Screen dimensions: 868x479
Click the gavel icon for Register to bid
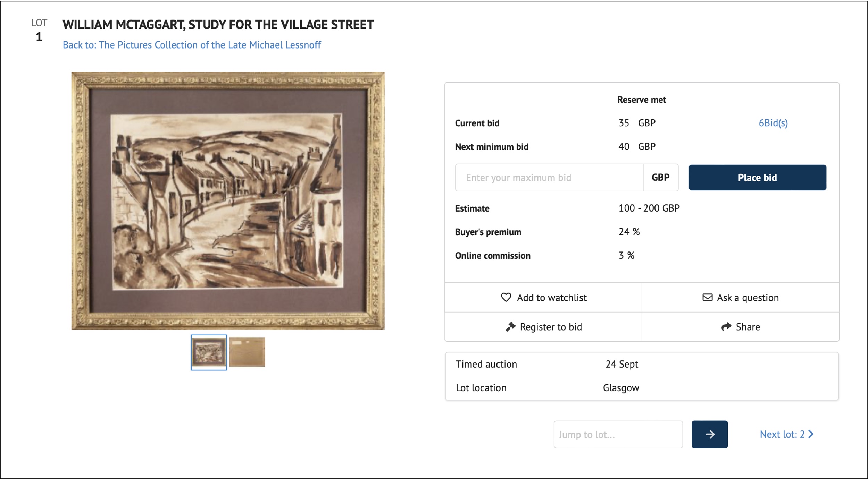point(510,327)
